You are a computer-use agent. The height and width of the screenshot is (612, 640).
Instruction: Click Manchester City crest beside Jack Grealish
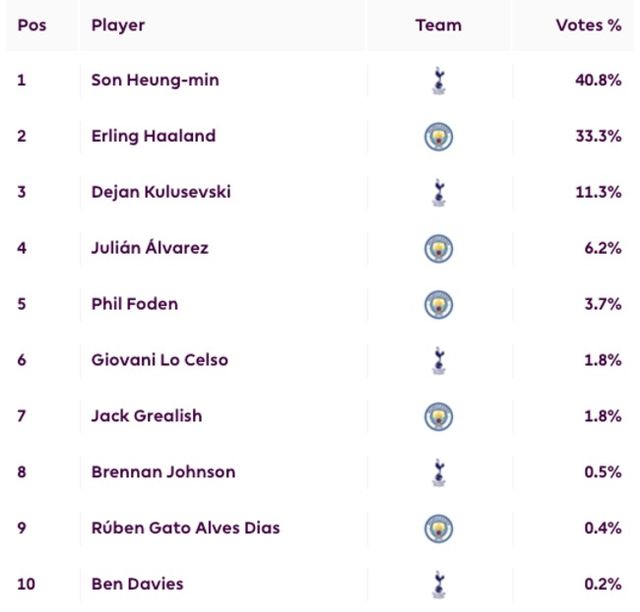[x=438, y=416]
